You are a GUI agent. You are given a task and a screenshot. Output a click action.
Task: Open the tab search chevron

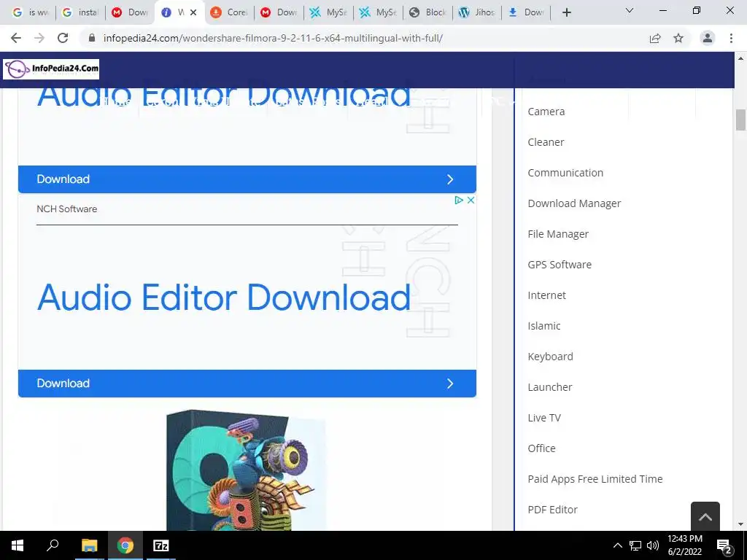[630, 10]
